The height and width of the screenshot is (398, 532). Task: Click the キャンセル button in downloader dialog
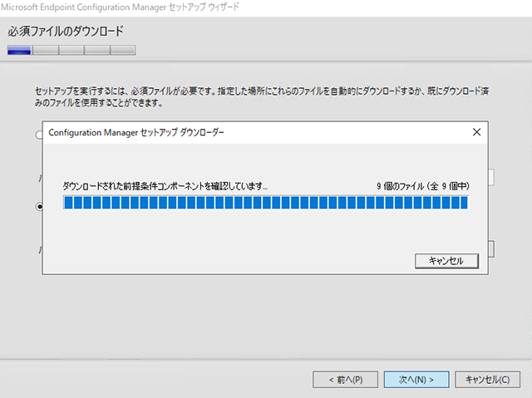tap(446, 261)
